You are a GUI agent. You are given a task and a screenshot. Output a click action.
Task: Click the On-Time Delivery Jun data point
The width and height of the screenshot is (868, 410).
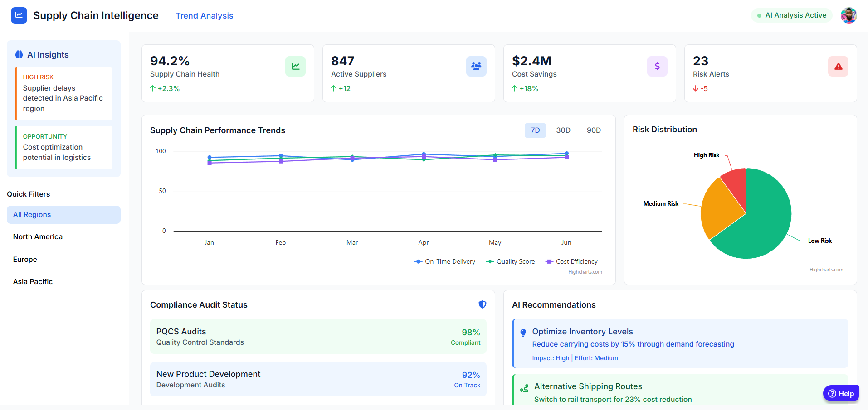click(x=566, y=154)
